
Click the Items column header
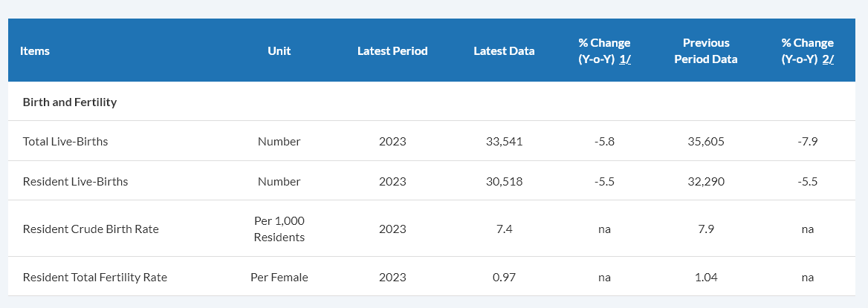pyautogui.click(x=35, y=51)
